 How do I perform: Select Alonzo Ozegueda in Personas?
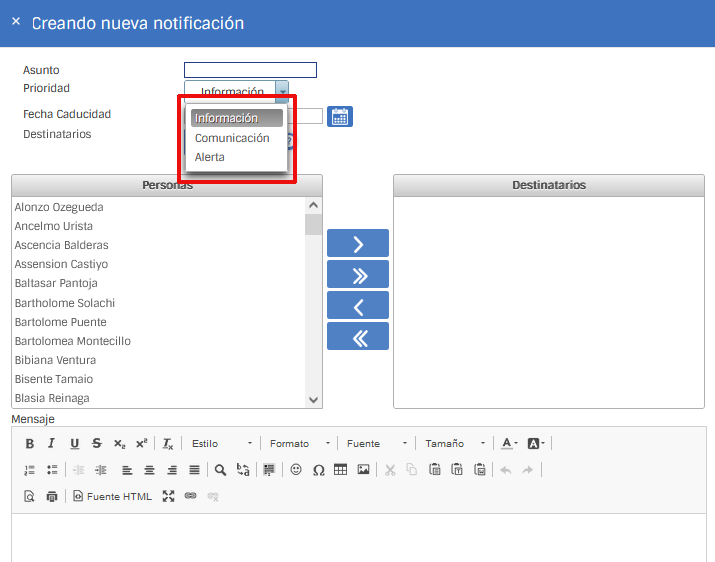(x=159, y=207)
